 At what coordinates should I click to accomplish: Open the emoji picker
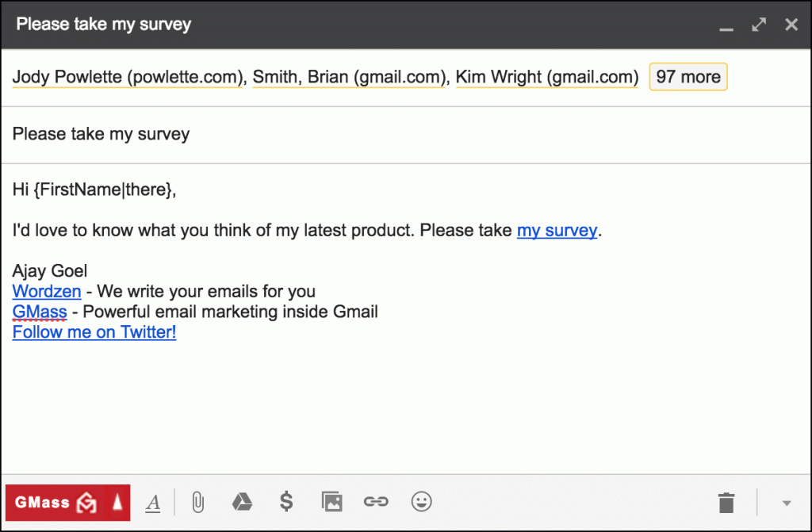[421, 502]
